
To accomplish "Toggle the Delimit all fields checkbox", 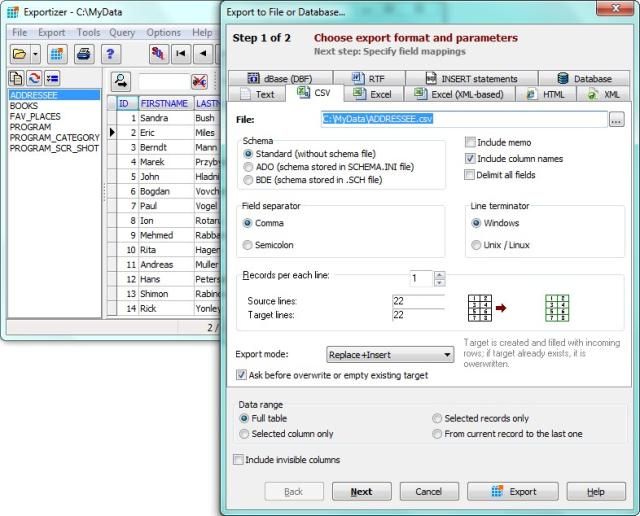I will coord(471,175).
